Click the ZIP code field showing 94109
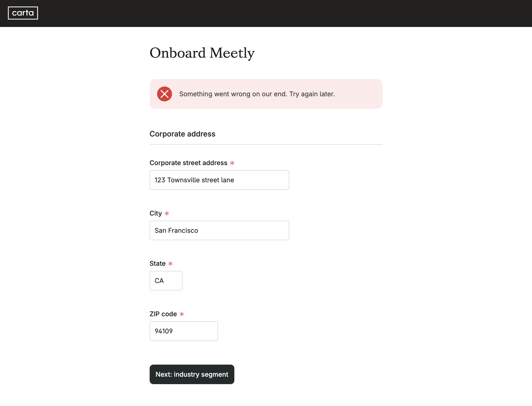 tap(184, 331)
